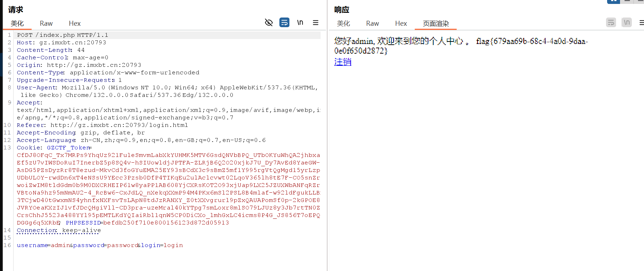The height and width of the screenshot is (271, 644).
Task: Select the 美化 tab in the response panel
Action: coord(343,23)
